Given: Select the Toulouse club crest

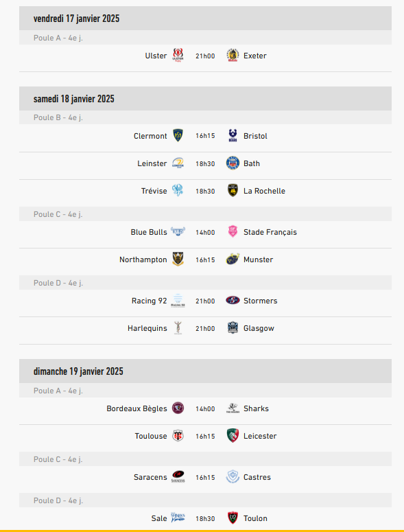Looking at the screenshot, I should (178, 436).
